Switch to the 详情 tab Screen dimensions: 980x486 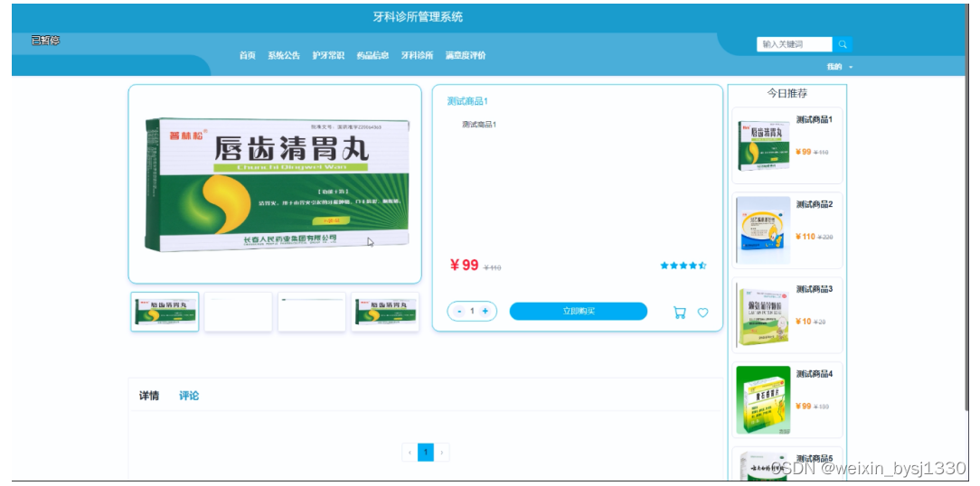click(x=149, y=396)
